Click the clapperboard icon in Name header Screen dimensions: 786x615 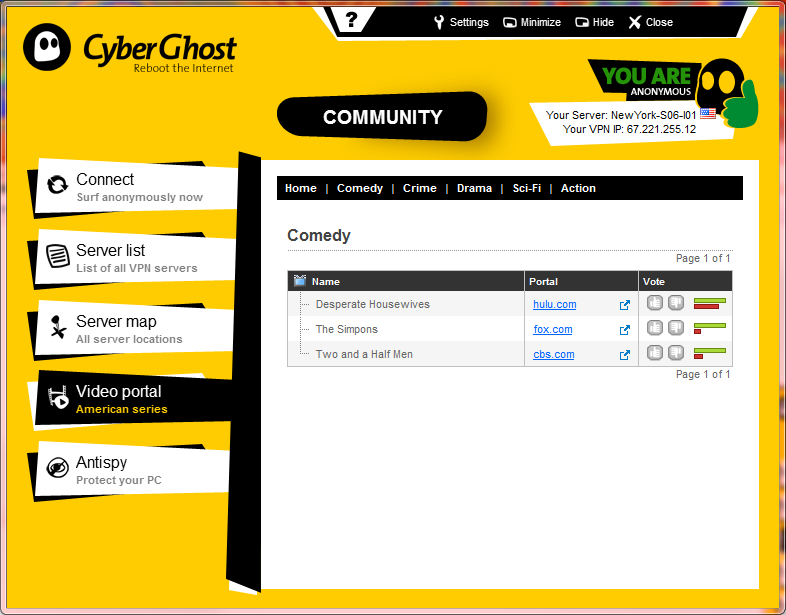300,281
